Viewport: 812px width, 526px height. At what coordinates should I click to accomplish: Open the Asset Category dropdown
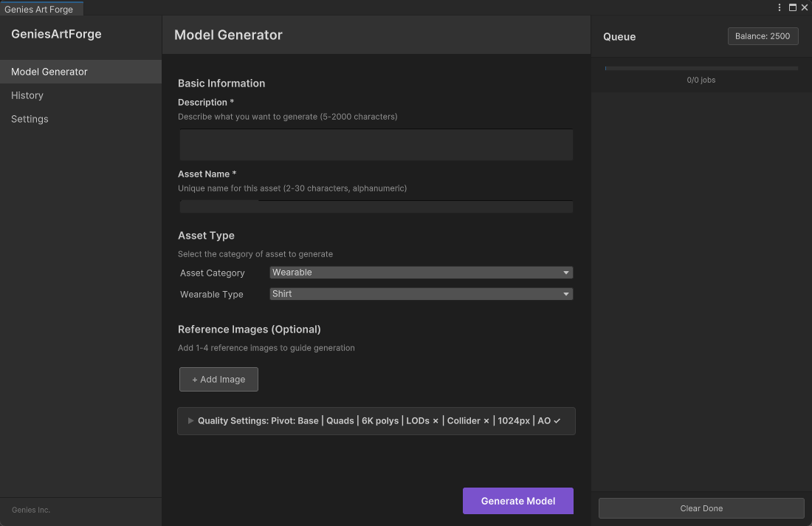(x=421, y=273)
